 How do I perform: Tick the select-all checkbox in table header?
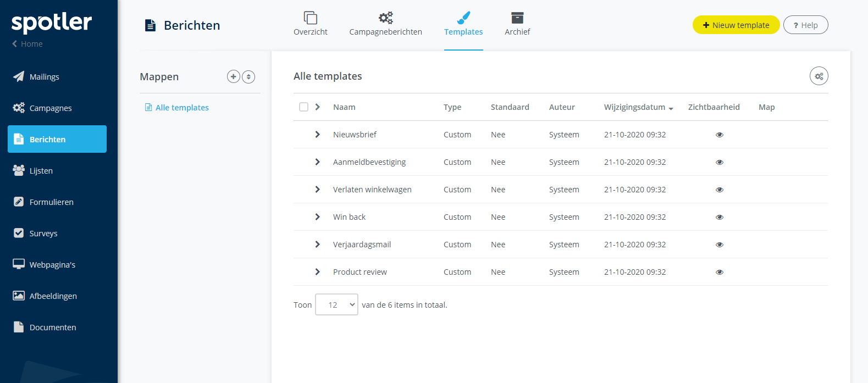(303, 107)
